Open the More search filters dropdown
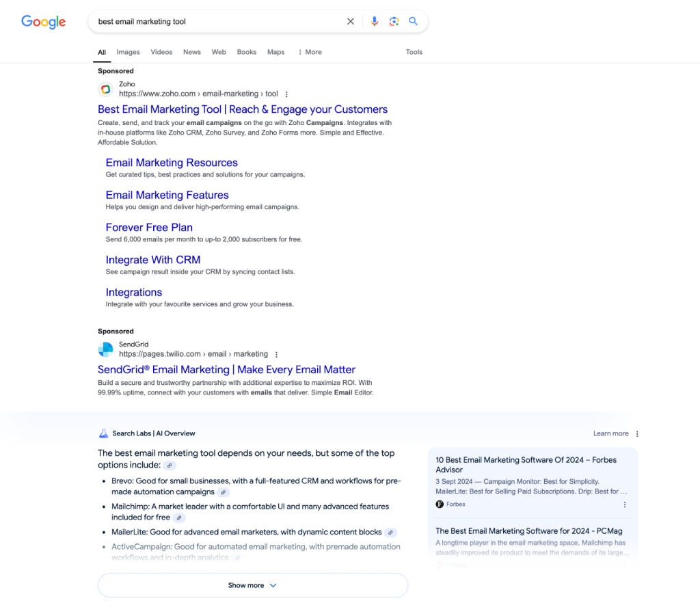This screenshot has width=700, height=607. coord(309,52)
